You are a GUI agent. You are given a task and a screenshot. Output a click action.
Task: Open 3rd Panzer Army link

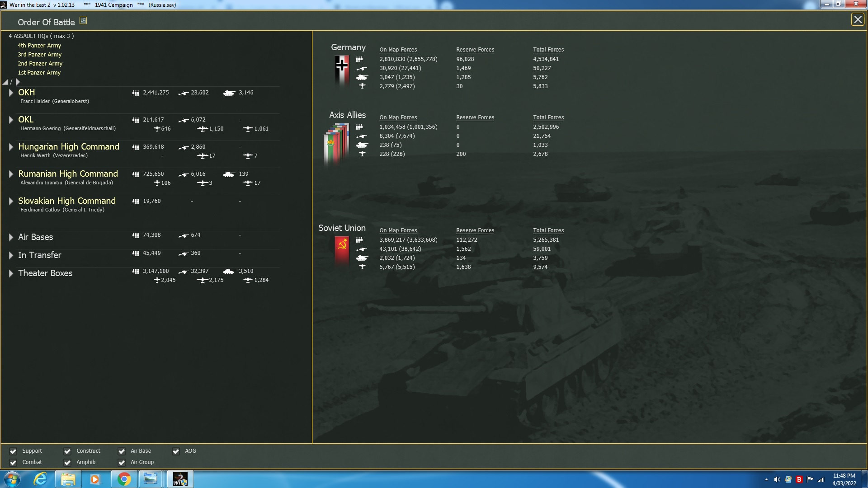39,55
